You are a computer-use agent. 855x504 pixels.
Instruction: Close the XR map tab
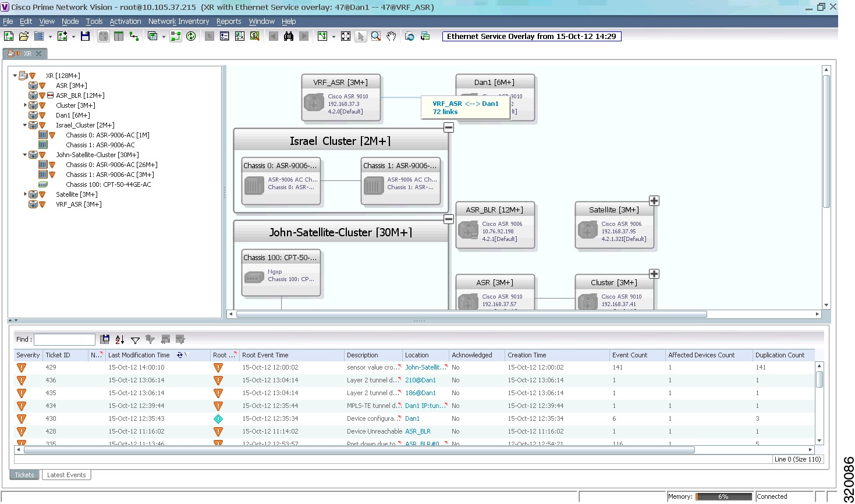click(39, 54)
